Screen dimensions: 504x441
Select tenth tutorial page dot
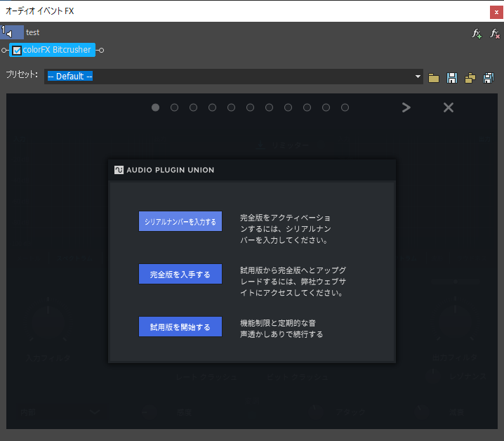[326, 107]
